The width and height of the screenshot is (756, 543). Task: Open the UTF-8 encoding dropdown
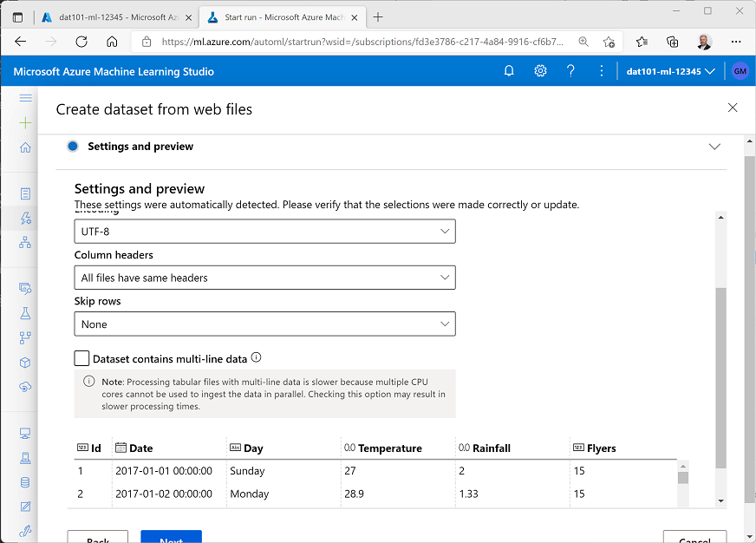(x=264, y=232)
